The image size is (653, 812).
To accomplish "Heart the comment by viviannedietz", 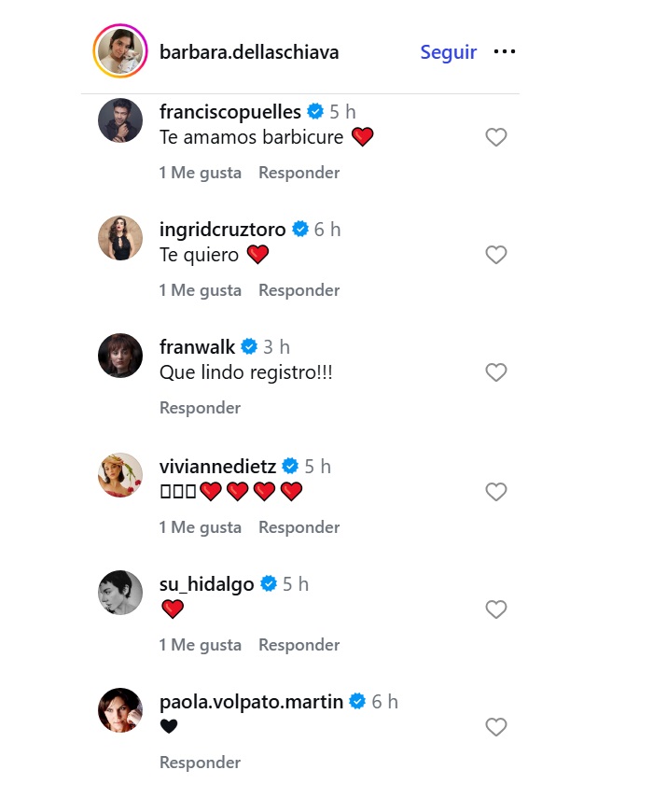I will pyautogui.click(x=496, y=492).
